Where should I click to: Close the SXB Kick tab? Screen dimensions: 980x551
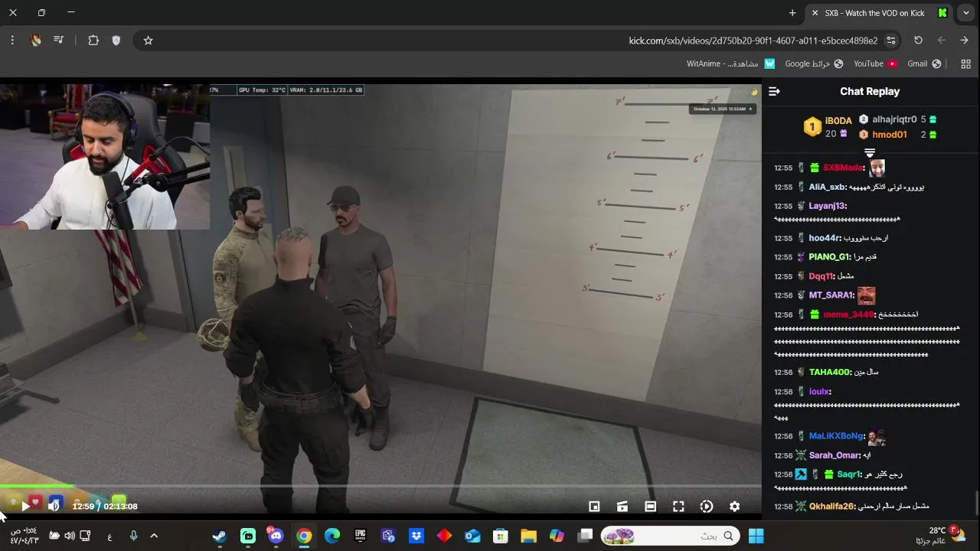click(x=815, y=13)
